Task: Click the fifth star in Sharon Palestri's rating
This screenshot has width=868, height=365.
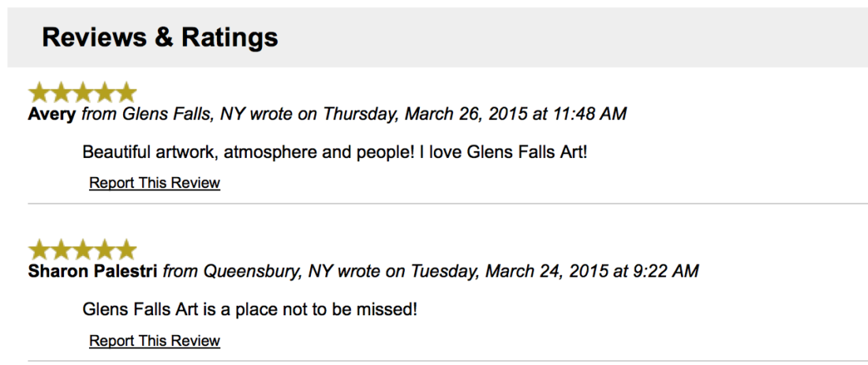Action: point(125,250)
